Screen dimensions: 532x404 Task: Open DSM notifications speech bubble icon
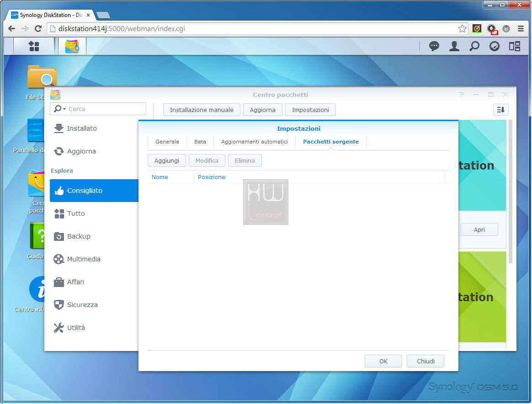[434, 46]
